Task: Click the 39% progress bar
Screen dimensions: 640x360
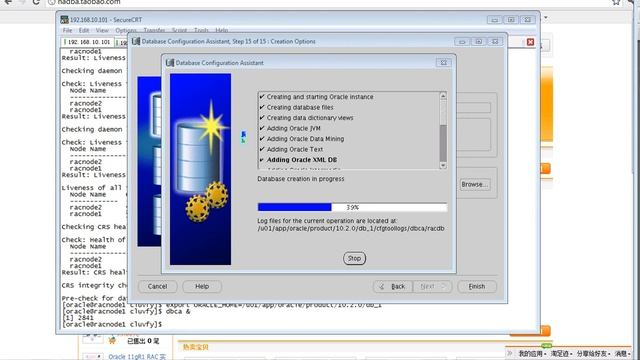Action: tap(352, 207)
